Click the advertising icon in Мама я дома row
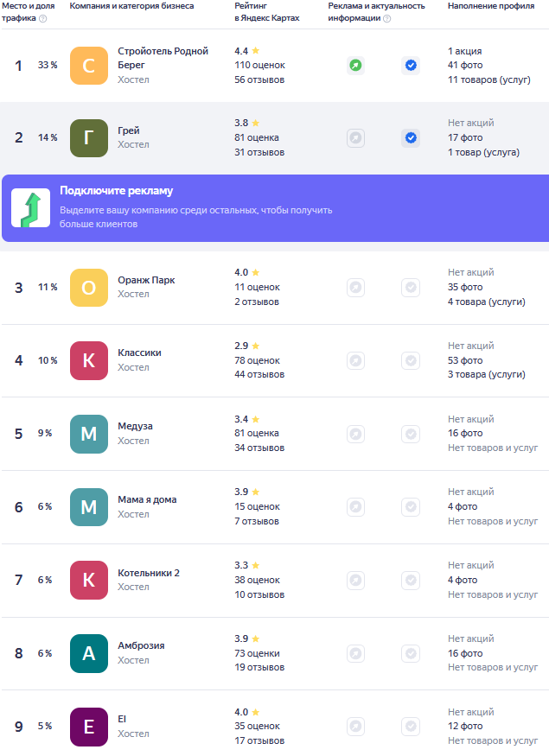The width and height of the screenshot is (549, 756). tap(355, 506)
